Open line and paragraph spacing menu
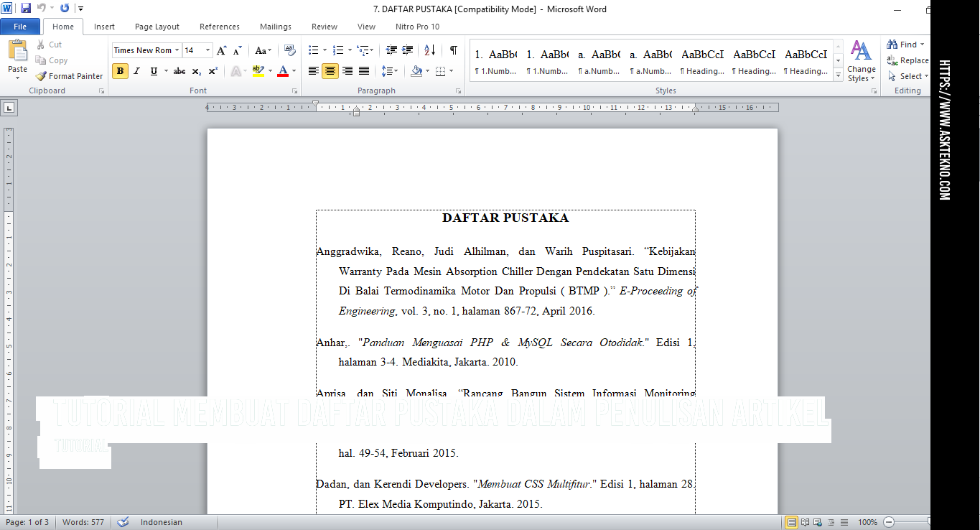This screenshot has height=530, width=980. [x=390, y=71]
